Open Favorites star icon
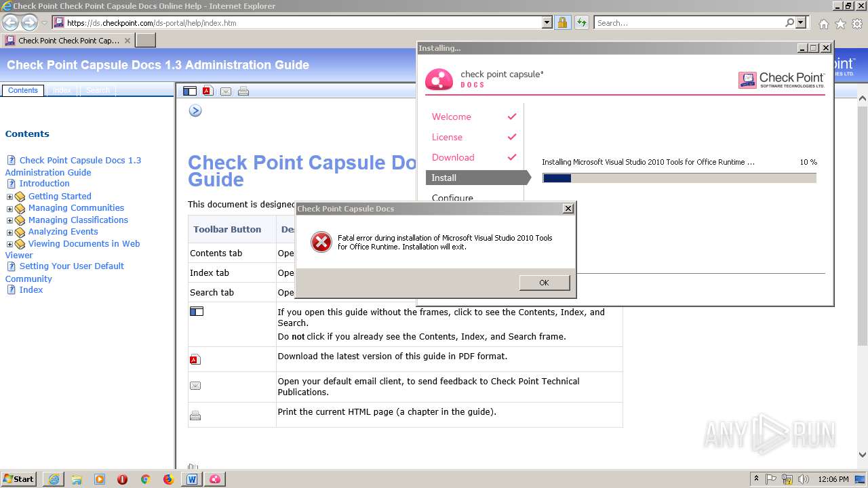 pos(840,24)
